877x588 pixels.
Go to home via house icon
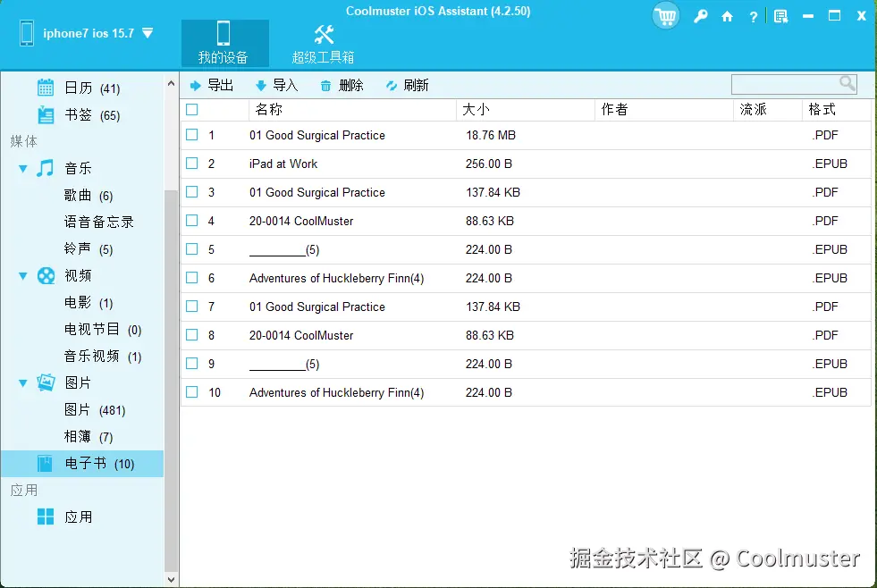click(727, 16)
